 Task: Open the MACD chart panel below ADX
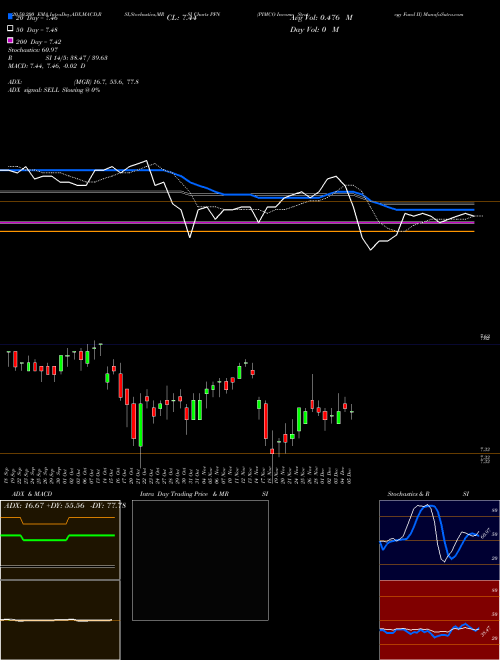tap(60, 620)
